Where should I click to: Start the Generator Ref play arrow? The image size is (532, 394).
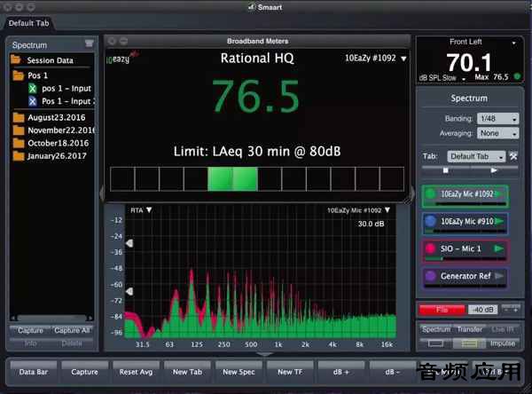coord(498,276)
